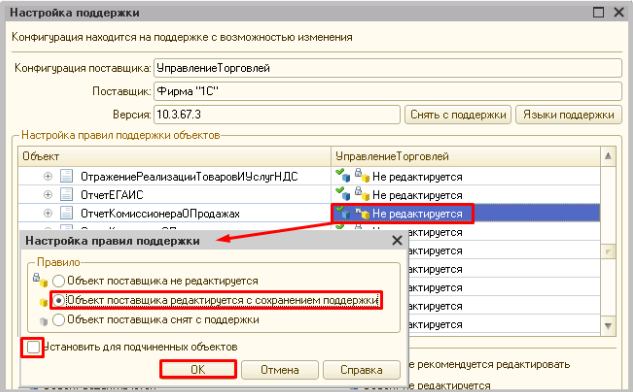Click Версия field showing 10.3.67.3
Screen dimensions: 633x392
pyautogui.click(x=277, y=115)
